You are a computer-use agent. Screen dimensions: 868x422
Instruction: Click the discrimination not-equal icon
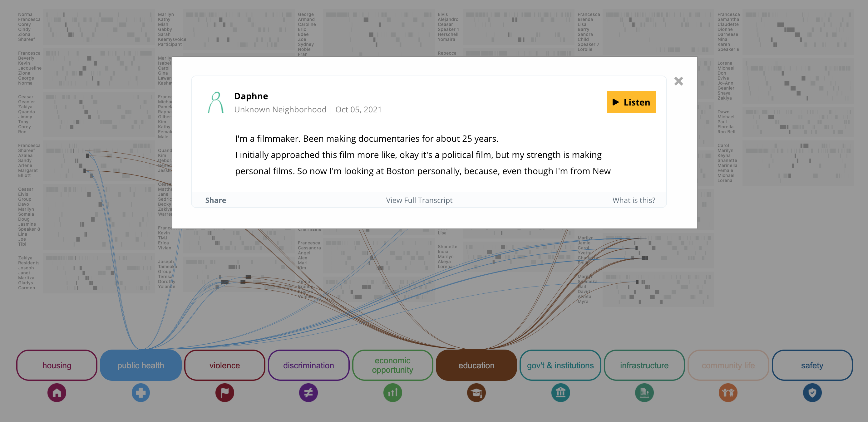pyautogui.click(x=308, y=393)
